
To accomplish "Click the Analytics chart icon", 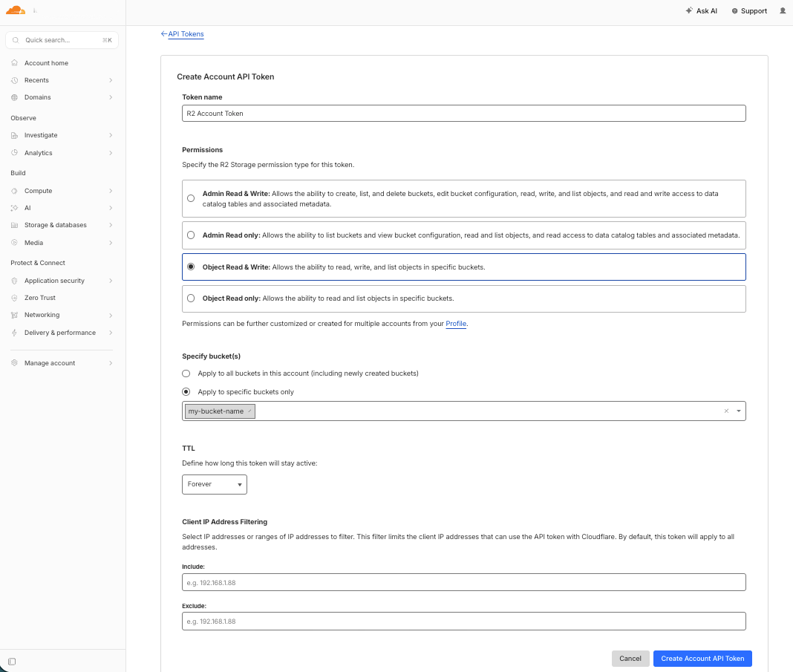I will tap(14, 153).
